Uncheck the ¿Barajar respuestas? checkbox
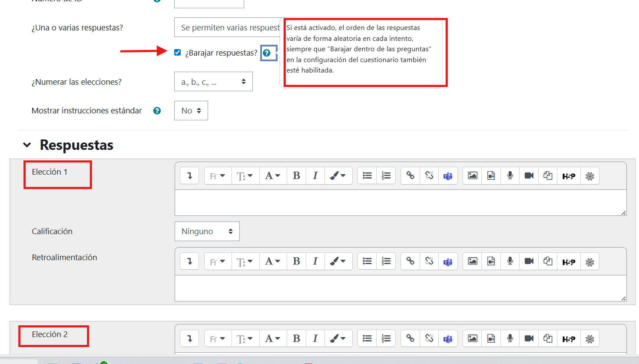This screenshot has height=364, width=639. [177, 53]
